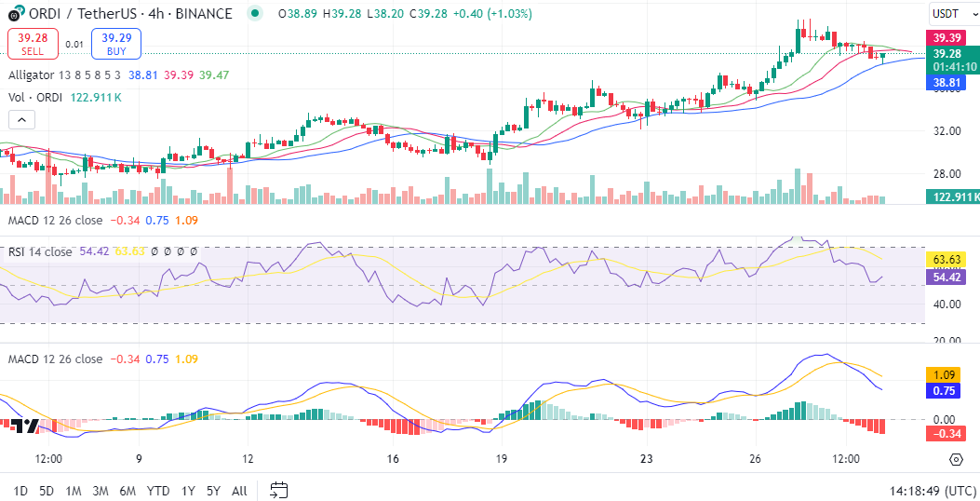980x501 pixels.
Task: Click the red -0.34 histogram label
Action: pos(946,433)
